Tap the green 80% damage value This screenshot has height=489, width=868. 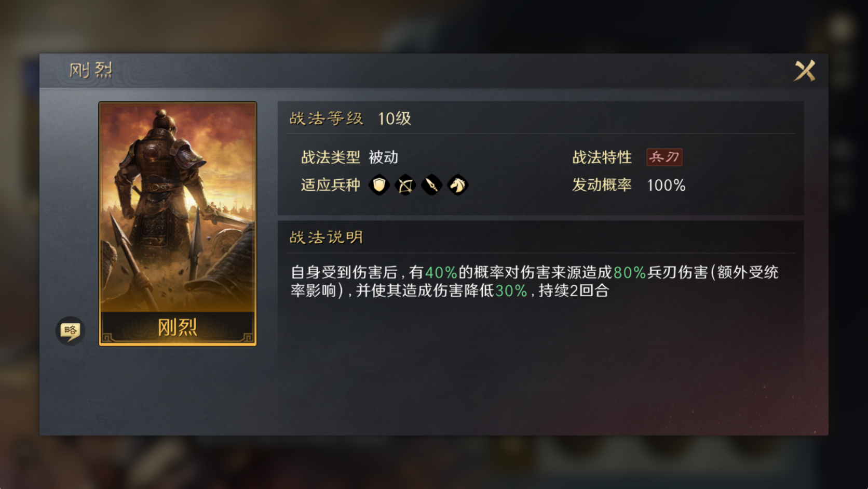(629, 272)
